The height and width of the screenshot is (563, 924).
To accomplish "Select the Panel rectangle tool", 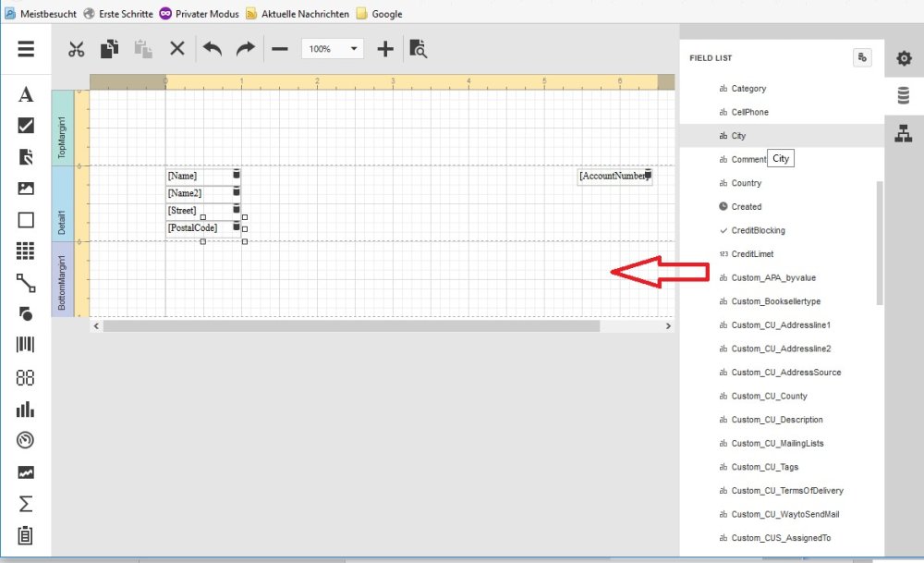I will click(x=25, y=220).
